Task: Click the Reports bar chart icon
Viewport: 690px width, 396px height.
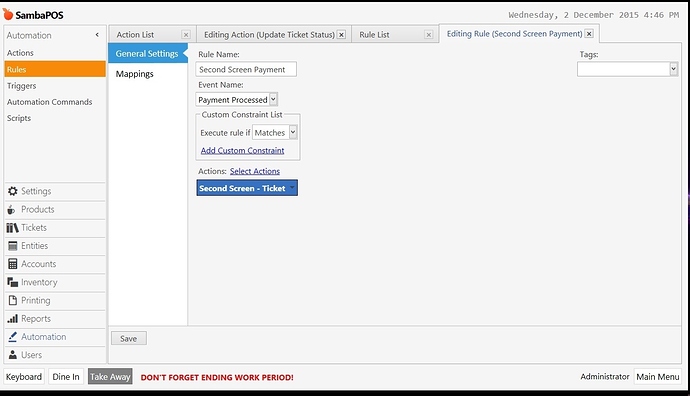Action: 13,319
